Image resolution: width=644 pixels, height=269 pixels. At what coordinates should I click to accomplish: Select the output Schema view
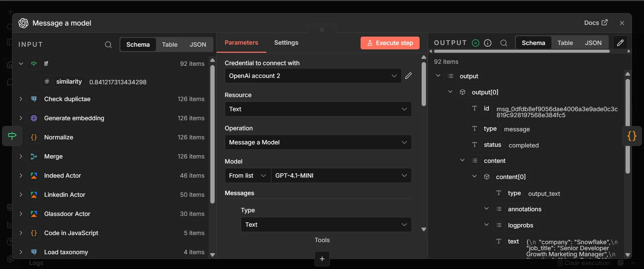point(533,43)
